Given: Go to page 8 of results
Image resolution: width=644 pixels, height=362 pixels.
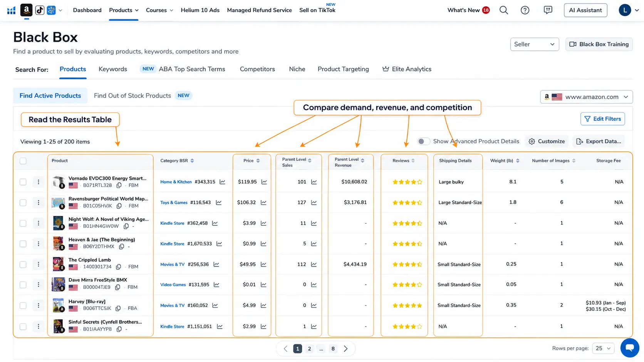Looking at the screenshot, I should click(333, 349).
